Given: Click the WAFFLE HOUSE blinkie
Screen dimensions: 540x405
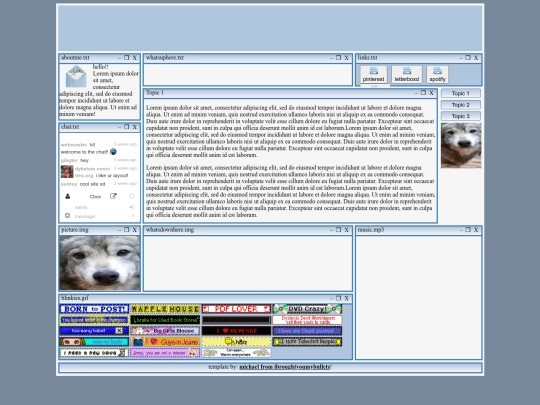Looking at the screenshot, I should (x=165, y=309).
